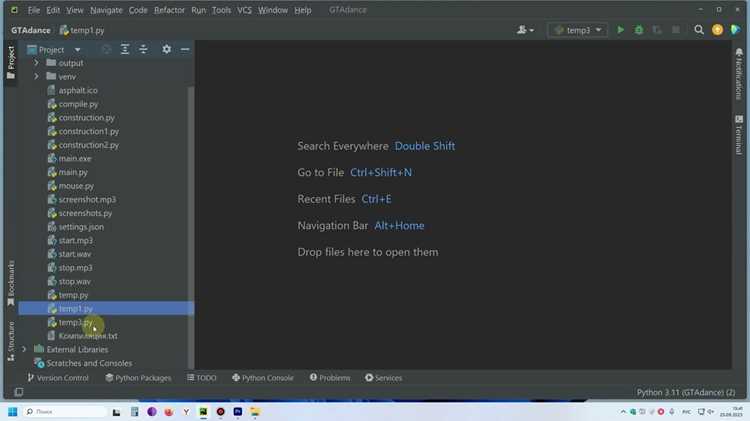This screenshot has width=750, height=421.
Task: Select main.py in project tree
Action: [x=73, y=172]
